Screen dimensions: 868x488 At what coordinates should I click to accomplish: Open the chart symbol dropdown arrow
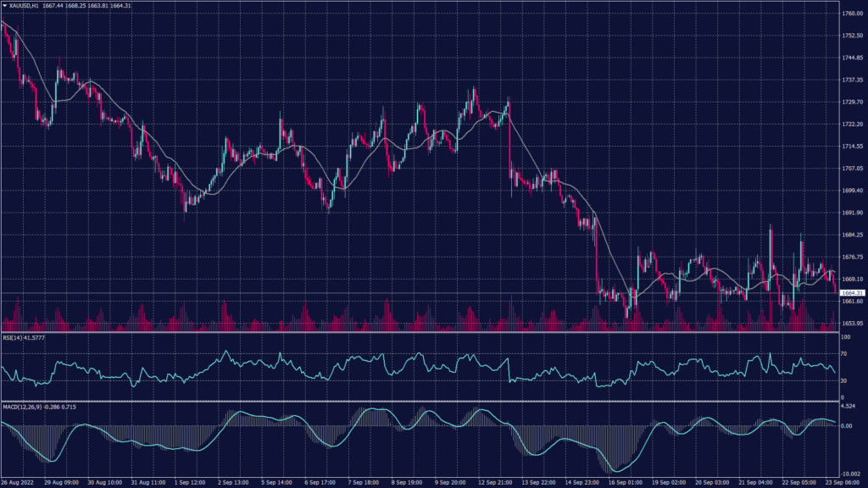click(x=6, y=4)
